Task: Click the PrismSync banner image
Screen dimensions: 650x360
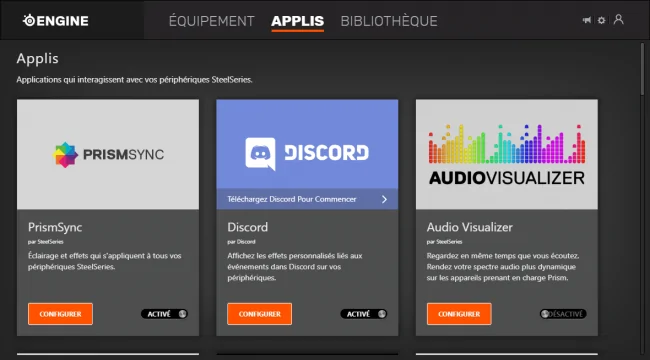Action: coord(108,154)
